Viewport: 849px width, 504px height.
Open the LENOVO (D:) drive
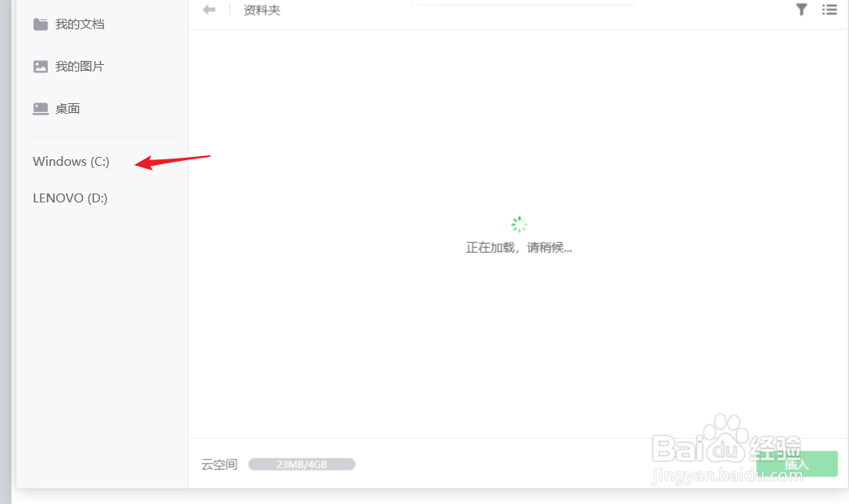tap(70, 198)
